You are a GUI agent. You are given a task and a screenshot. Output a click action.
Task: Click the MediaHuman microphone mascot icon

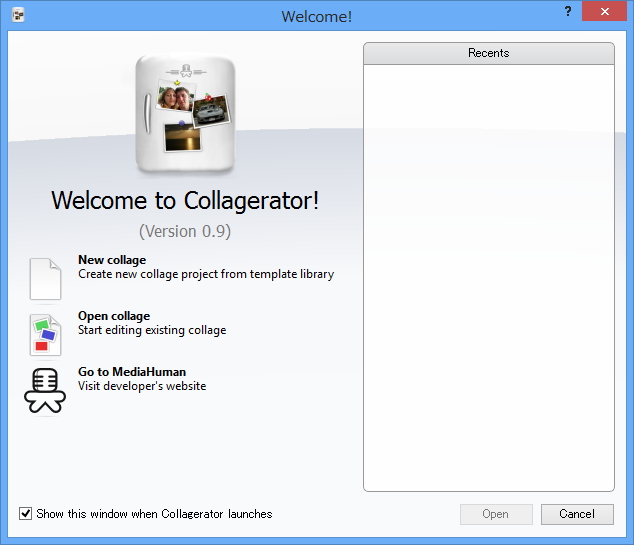click(x=45, y=390)
